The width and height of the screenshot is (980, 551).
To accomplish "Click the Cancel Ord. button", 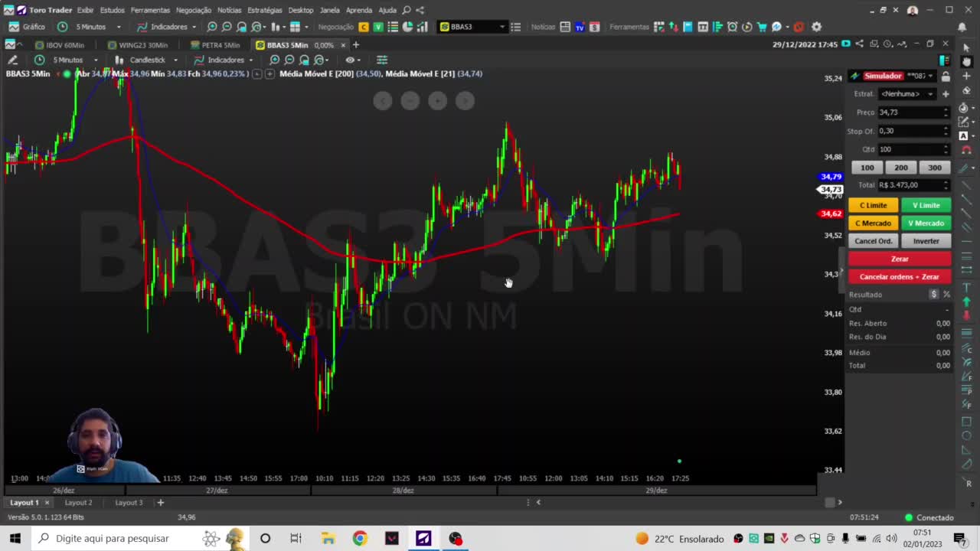I will click(873, 241).
